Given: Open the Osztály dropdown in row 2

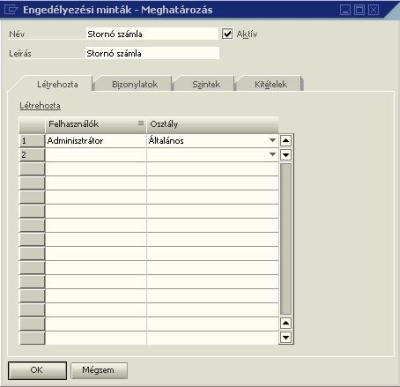Looking at the screenshot, I should coord(273,154).
